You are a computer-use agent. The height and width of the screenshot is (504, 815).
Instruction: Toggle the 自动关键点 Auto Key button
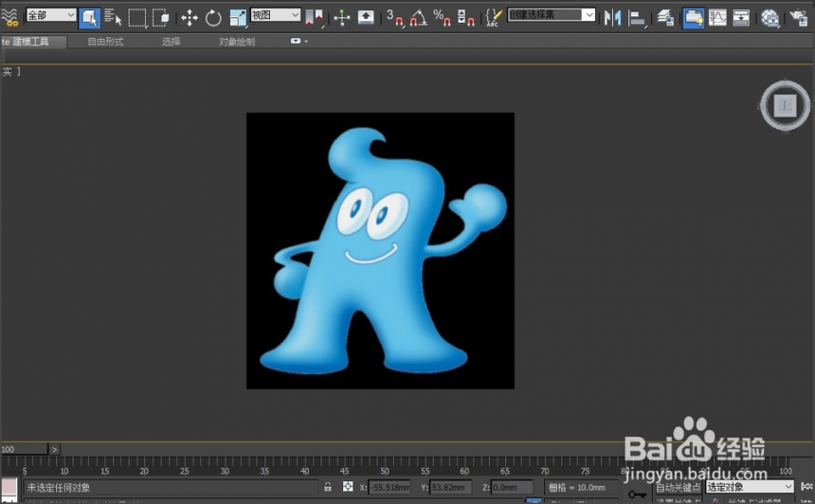click(679, 487)
